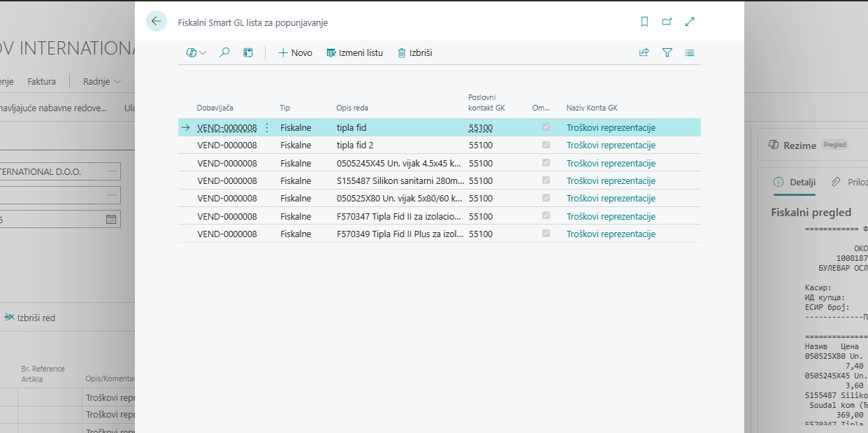Image resolution: width=868 pixels, height=433 pixels.
Task: Click the search magnifier icon
Action: point(224,52)
